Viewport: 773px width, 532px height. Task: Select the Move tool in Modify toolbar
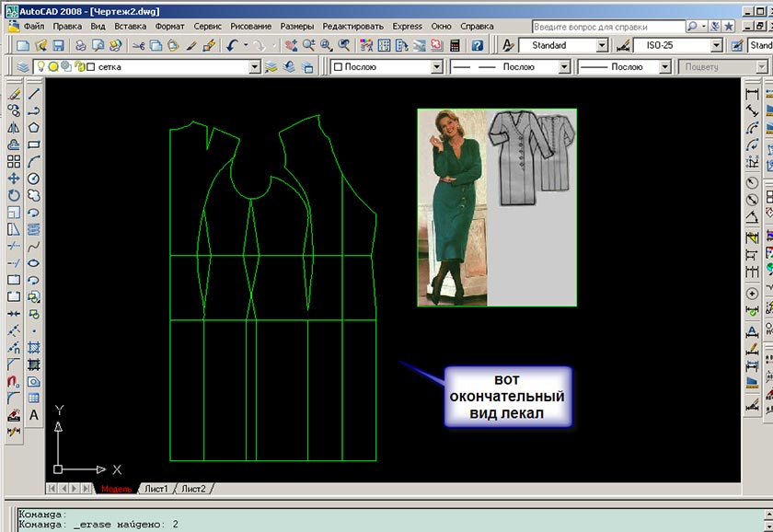click(x=14, y=178)
